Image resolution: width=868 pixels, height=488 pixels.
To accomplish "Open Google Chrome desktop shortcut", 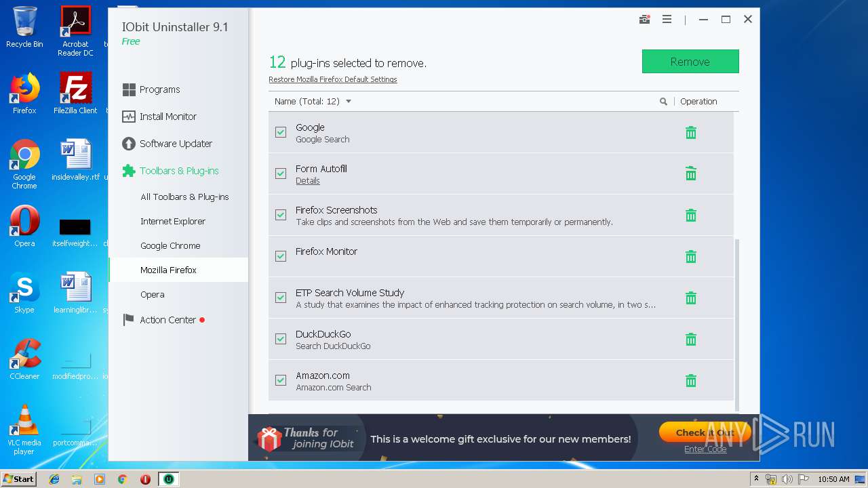I will pos(24,164).
